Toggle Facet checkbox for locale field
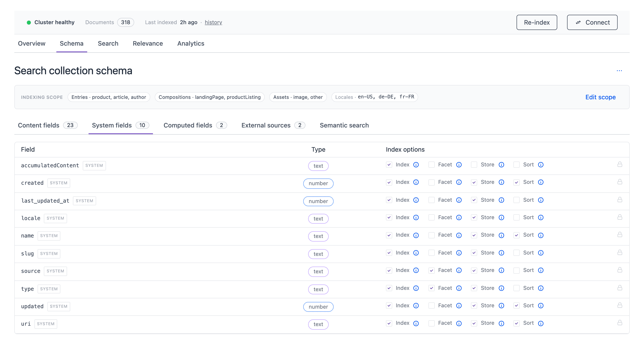644x348 pixels. click(431, 217)
